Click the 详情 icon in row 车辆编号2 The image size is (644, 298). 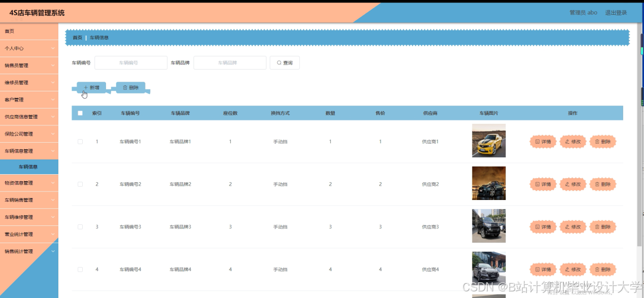click(537, 184)
